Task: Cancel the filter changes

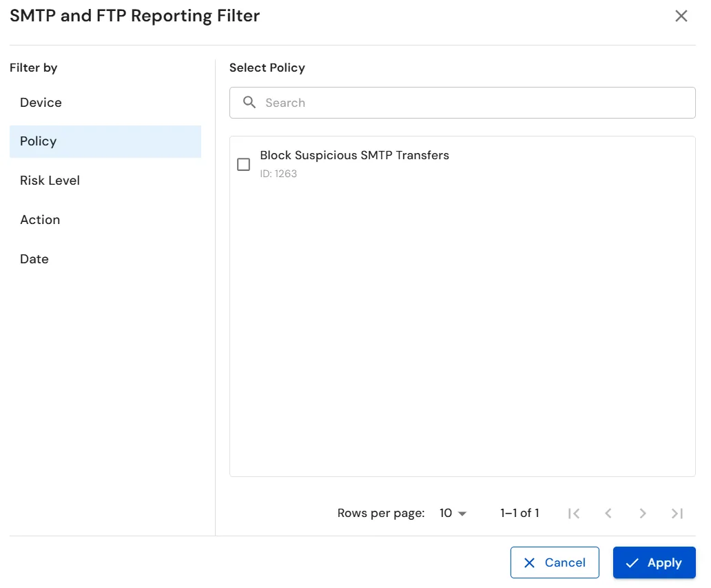Action: tap(555, 562)
